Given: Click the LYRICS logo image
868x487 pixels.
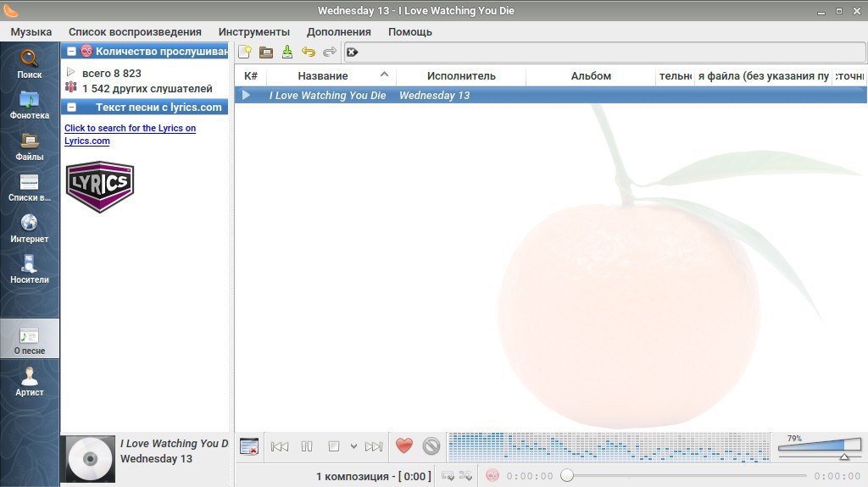Looking at the screenshot, I should [x=100, y=186].
